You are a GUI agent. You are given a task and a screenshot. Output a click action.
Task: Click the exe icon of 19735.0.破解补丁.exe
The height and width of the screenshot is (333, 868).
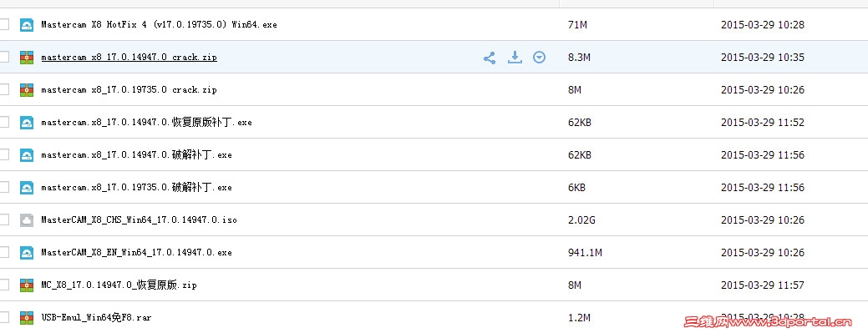27,188
